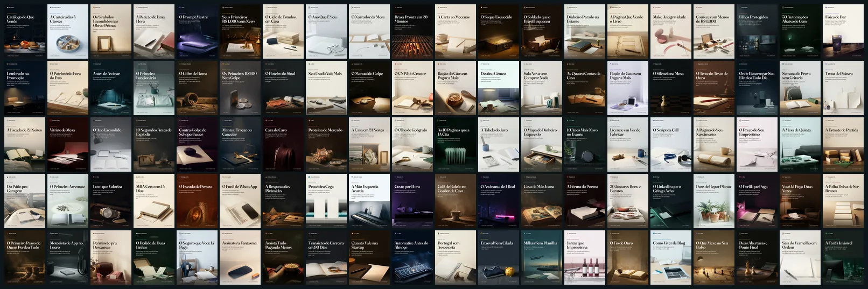Open 'O Soldado que o Brasil Esqueceu' cover
Screen dimensions: 868x289
coord(541,32)
